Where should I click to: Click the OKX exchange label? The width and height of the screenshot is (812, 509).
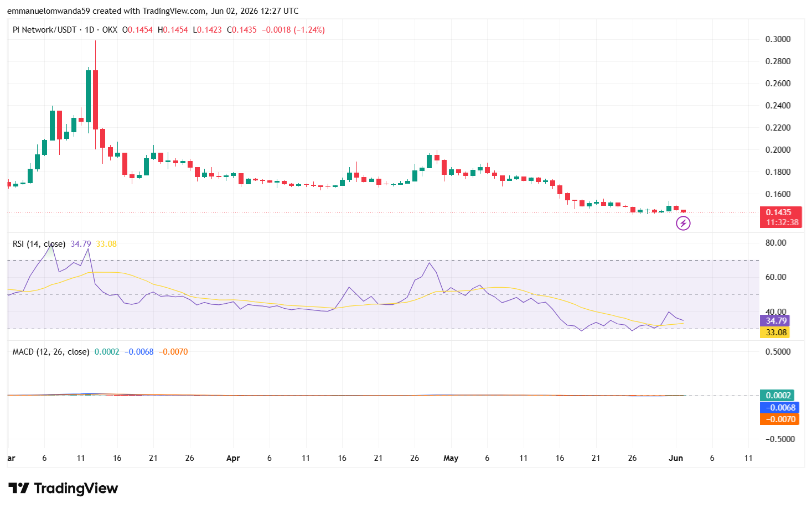pos(110,30)
